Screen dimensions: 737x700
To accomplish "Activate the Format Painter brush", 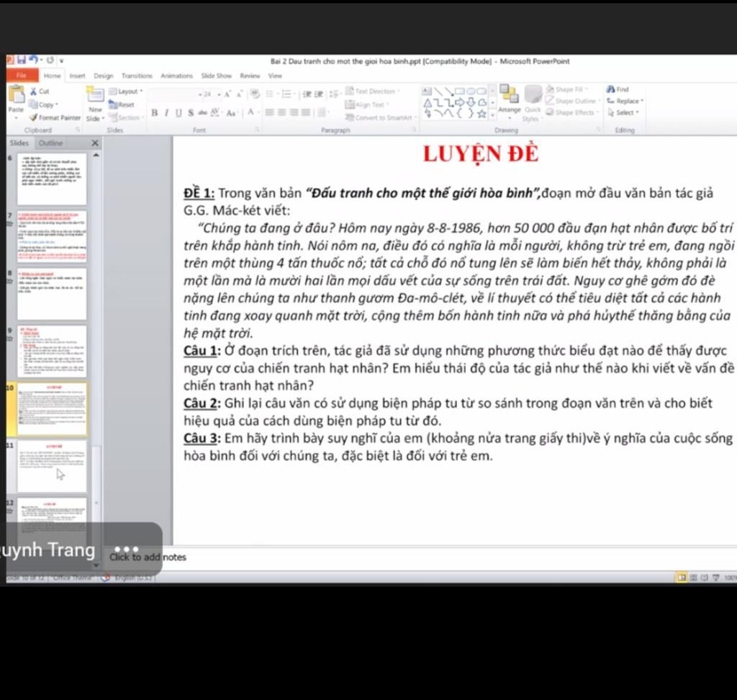I will (55, 117).
